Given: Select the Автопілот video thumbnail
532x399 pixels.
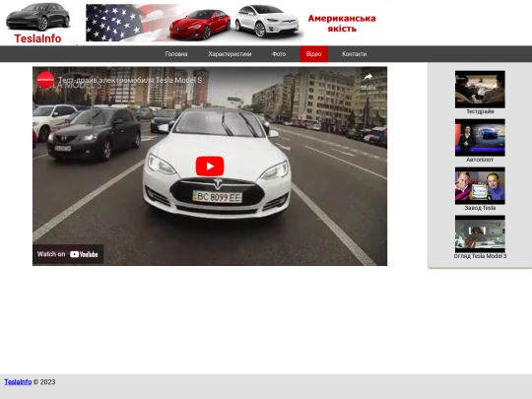Looking at the screenshot, I should [480, 138].
